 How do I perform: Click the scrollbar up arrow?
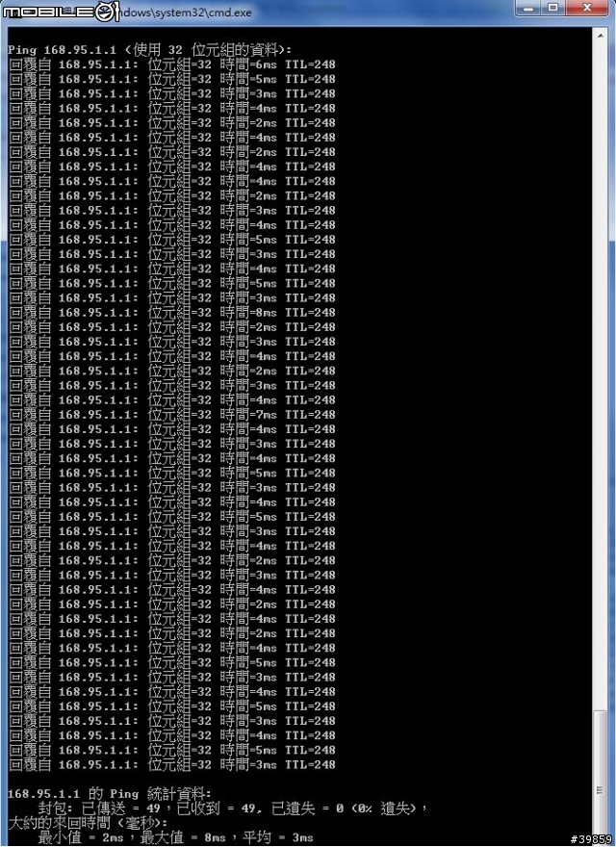coord(601,36)
